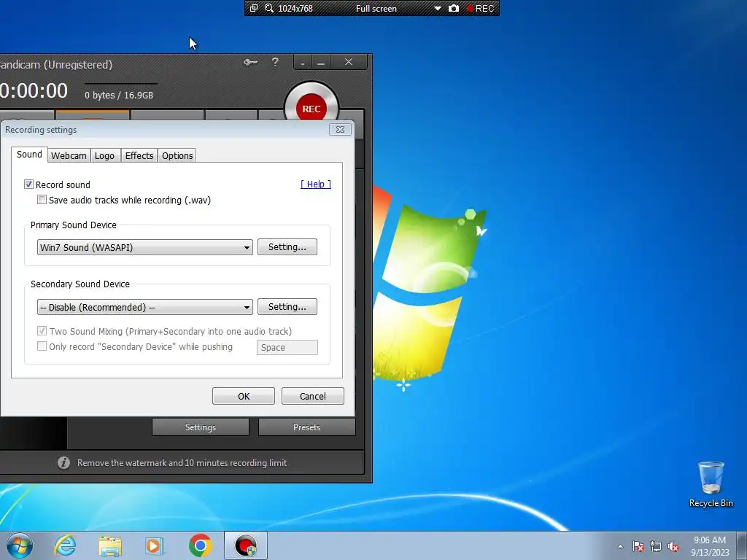Open the Secondary Sound Device dropdown
This screenshot has height=560, width=747.
point(145,307)
